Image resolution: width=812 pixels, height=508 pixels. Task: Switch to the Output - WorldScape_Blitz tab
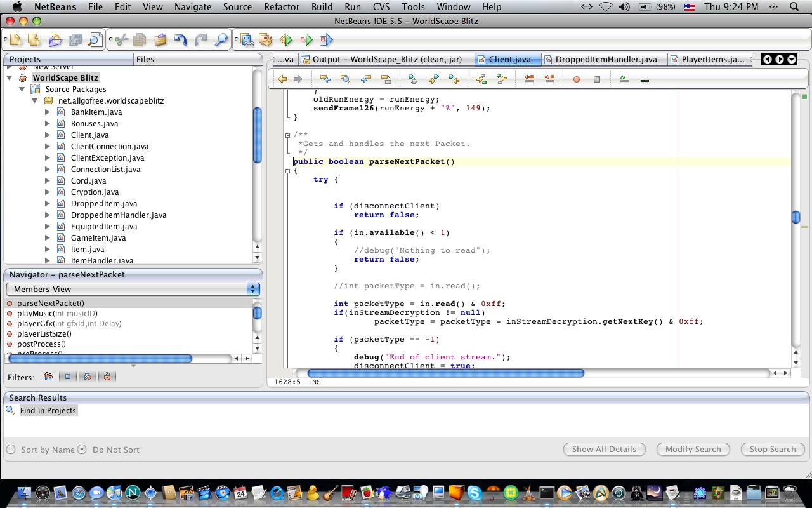(x=387, y=59)
